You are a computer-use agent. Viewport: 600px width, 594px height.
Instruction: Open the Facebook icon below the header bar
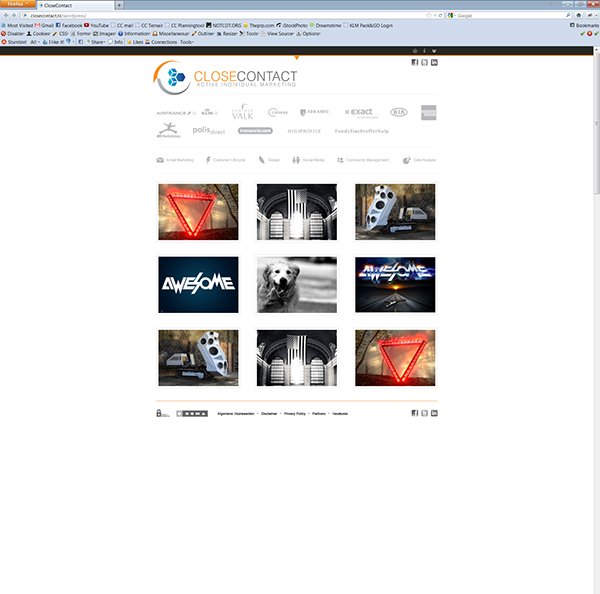click(414, 62)
